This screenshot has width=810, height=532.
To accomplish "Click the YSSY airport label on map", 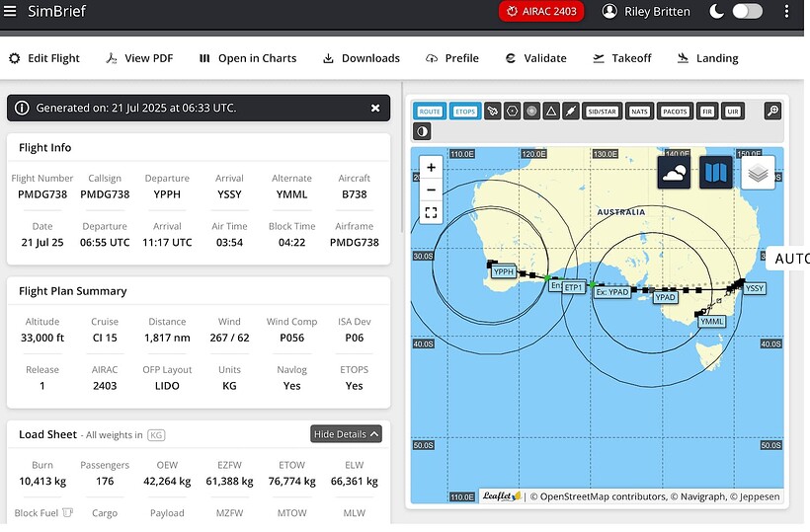I will (755, 288).
